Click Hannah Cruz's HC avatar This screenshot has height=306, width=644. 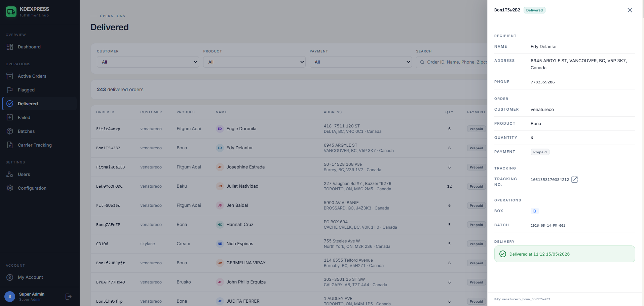click(220, 225)
